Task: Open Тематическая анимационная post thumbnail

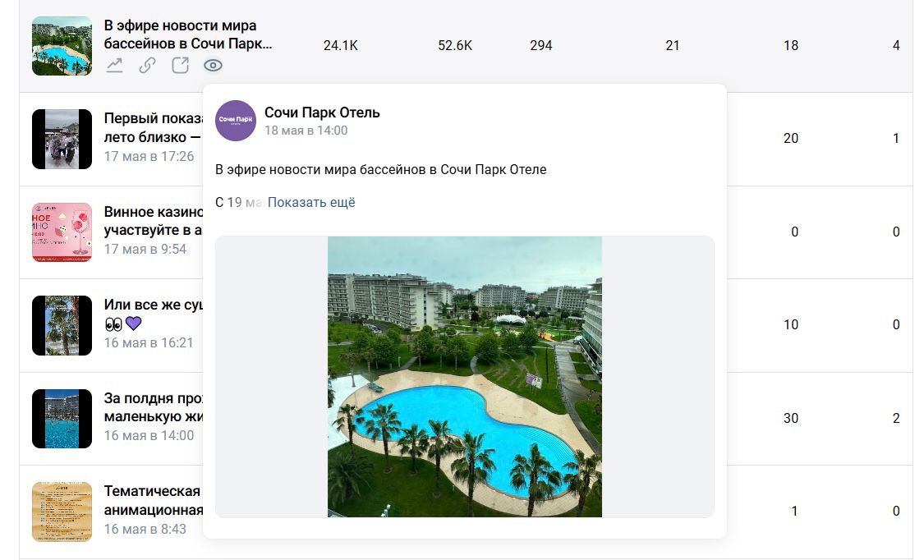Action: coord(62,512)
